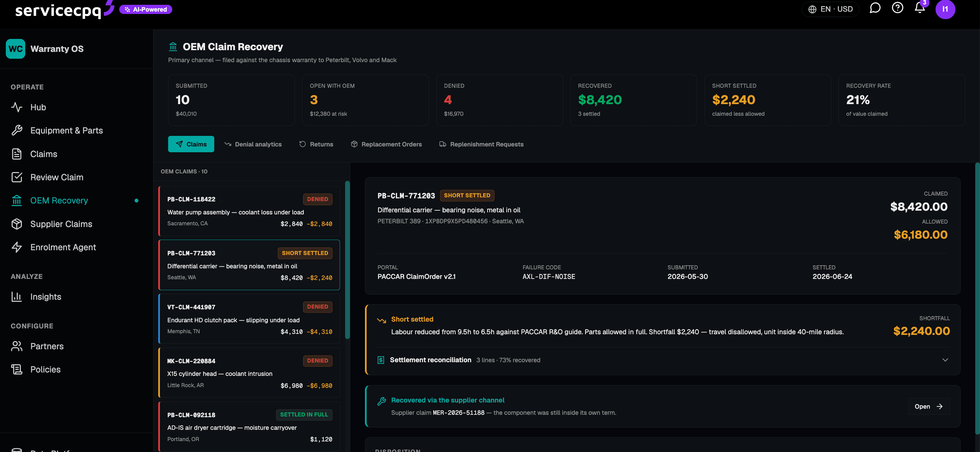Screen dimensions: 980x452
Task: Switch to the Returns tab
Action: click(x=316, y=144)
